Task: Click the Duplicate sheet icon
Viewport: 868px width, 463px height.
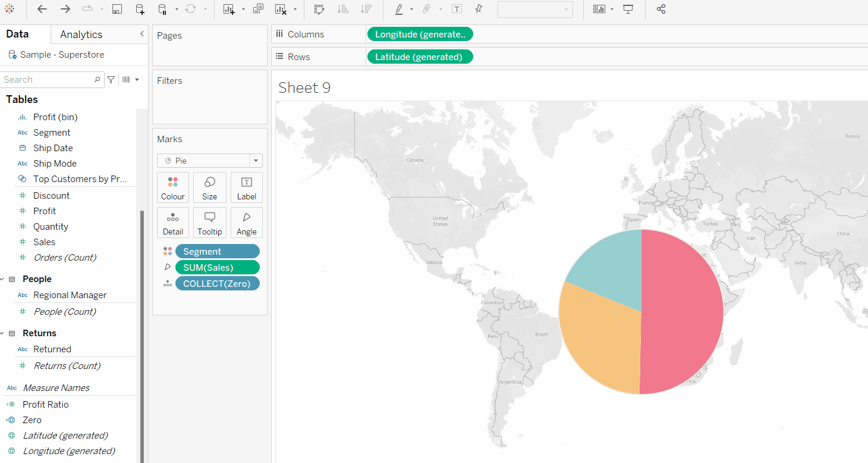Action: pos(258,9)
